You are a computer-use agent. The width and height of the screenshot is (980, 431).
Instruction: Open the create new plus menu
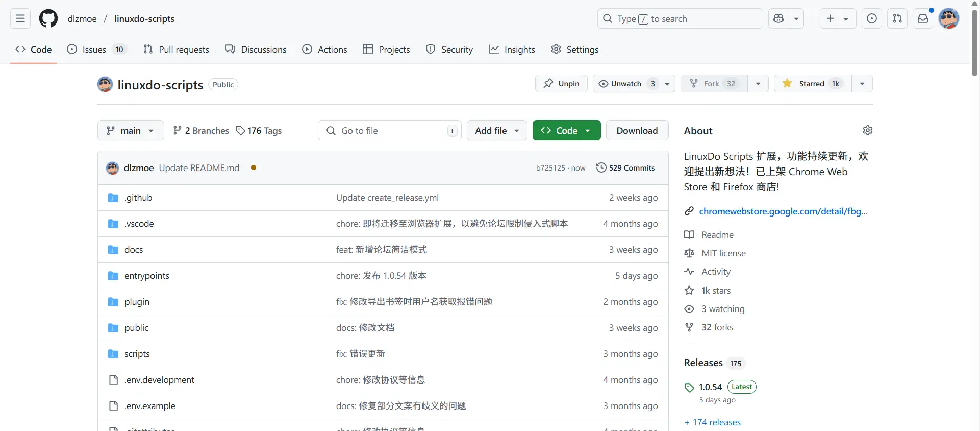click(838, 19)
